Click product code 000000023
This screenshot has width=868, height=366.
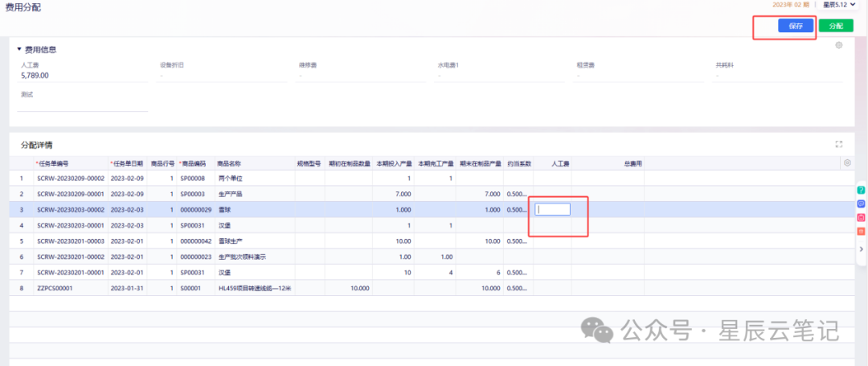tap(196, 257)
